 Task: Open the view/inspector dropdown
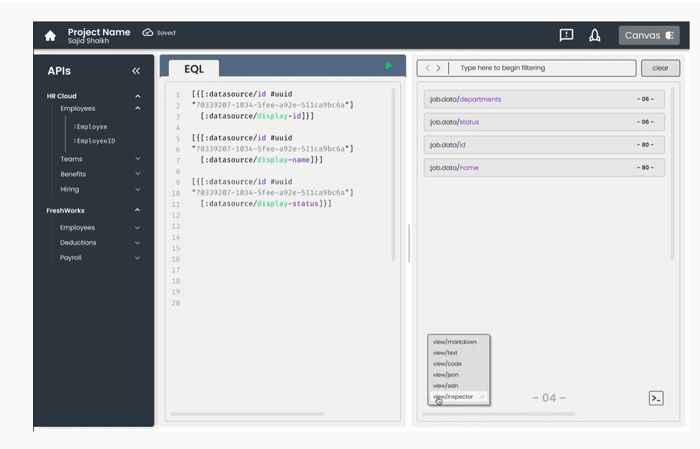click(x=458, y=396)
